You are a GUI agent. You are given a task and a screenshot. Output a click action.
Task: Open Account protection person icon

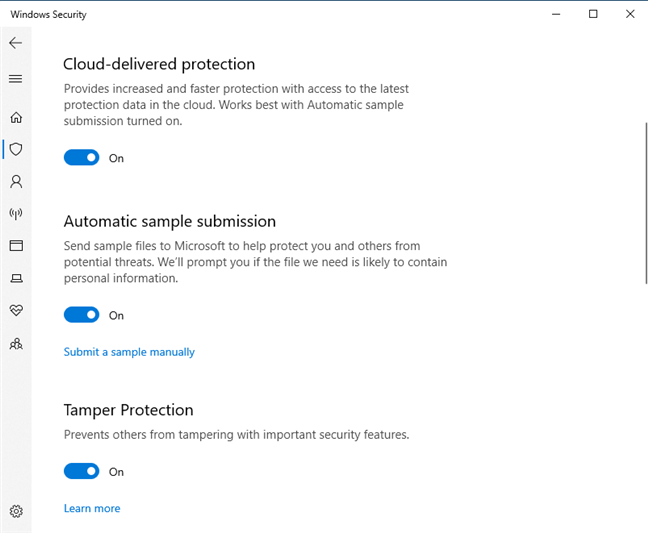pyautogui.click(x=15, y=182)
